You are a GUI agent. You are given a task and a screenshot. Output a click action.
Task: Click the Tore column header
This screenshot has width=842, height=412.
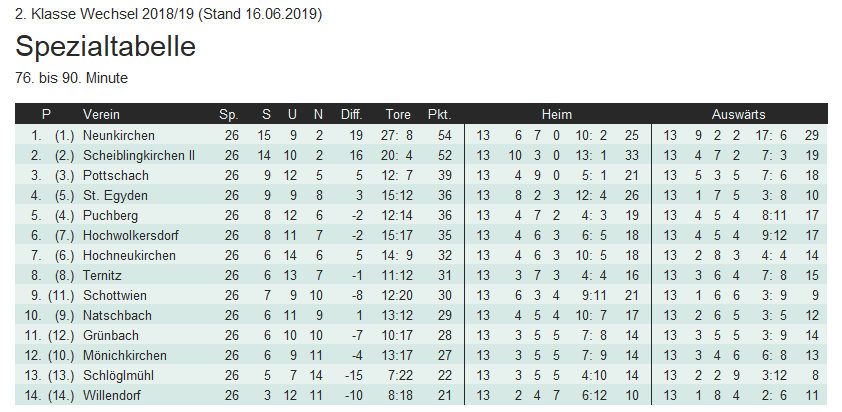click(x=398, y=114)
